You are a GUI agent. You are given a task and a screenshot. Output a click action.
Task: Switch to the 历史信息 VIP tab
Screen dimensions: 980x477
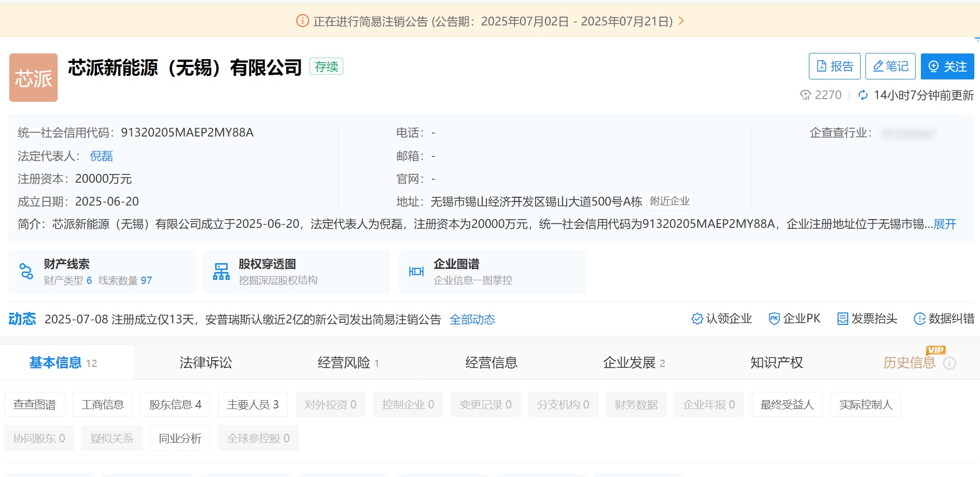pyautogui.click(x=909, y=362)
